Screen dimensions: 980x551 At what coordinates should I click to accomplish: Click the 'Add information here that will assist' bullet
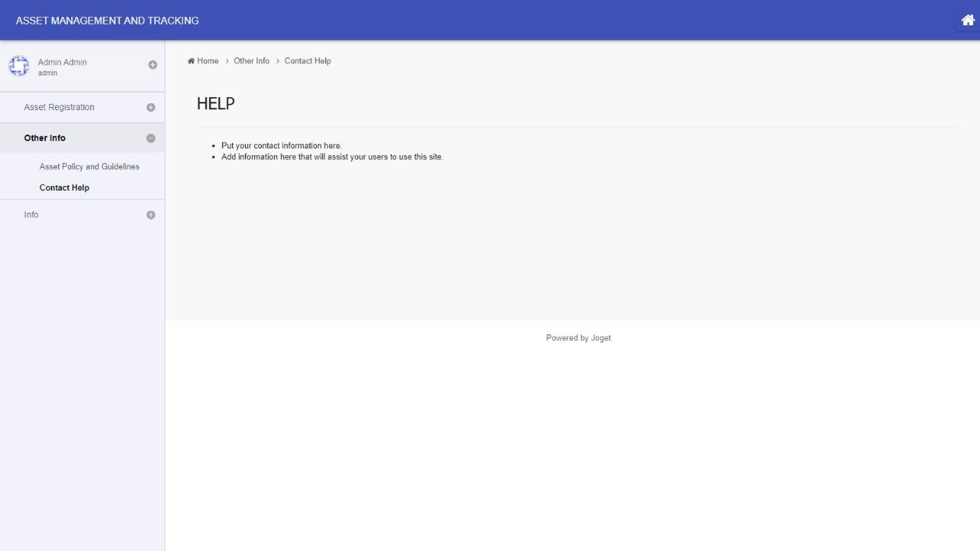click(x=332, y=157)
